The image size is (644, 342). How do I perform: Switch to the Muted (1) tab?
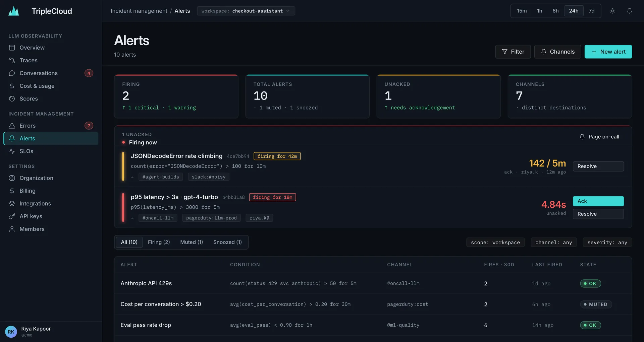coord(192,242)
